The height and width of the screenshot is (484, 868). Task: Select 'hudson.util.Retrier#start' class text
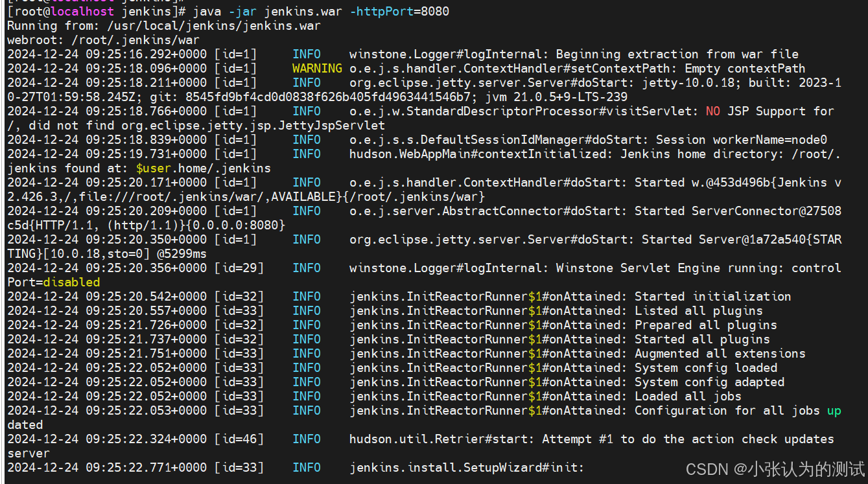(441, 439)
